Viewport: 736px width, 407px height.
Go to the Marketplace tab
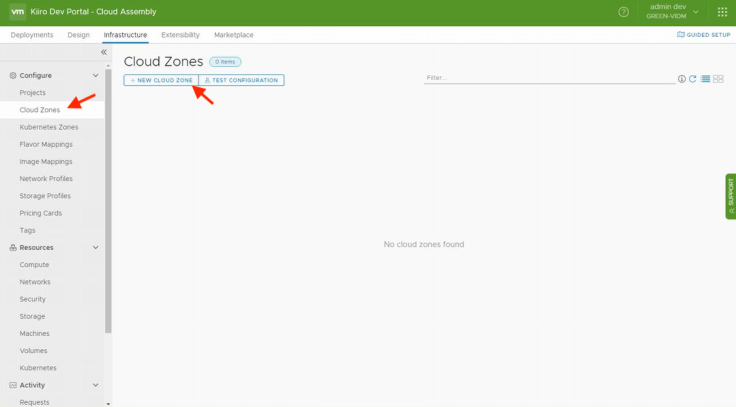pyautogui.click(x=234, y=35)
